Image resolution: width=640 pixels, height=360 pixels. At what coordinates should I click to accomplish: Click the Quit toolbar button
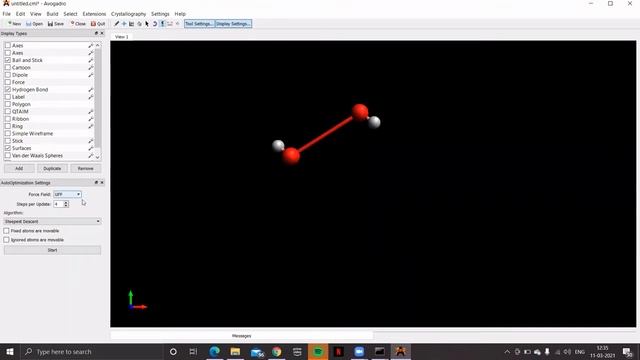(98, 24)
